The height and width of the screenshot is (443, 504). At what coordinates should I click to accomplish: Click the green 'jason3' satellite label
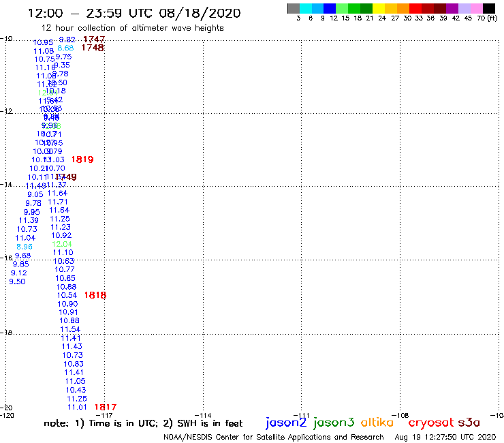tap(334, 423)
